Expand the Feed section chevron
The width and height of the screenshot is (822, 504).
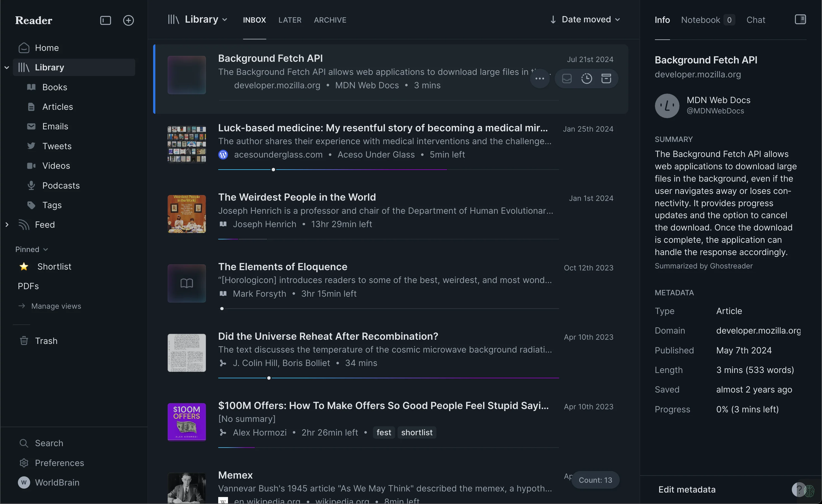[x=7, y=225]
